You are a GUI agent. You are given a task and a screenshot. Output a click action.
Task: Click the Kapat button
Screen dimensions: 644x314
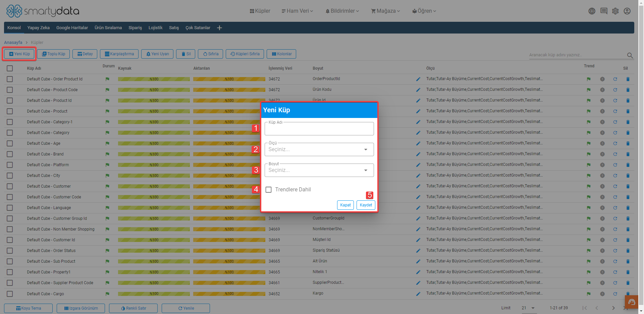[345, 205]
